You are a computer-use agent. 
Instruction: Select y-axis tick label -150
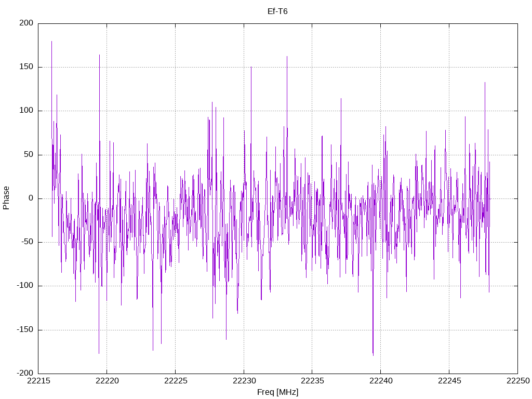click(25, 330)
